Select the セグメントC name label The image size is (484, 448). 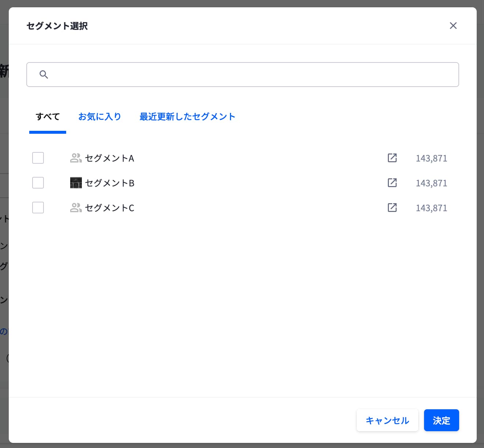110,208
